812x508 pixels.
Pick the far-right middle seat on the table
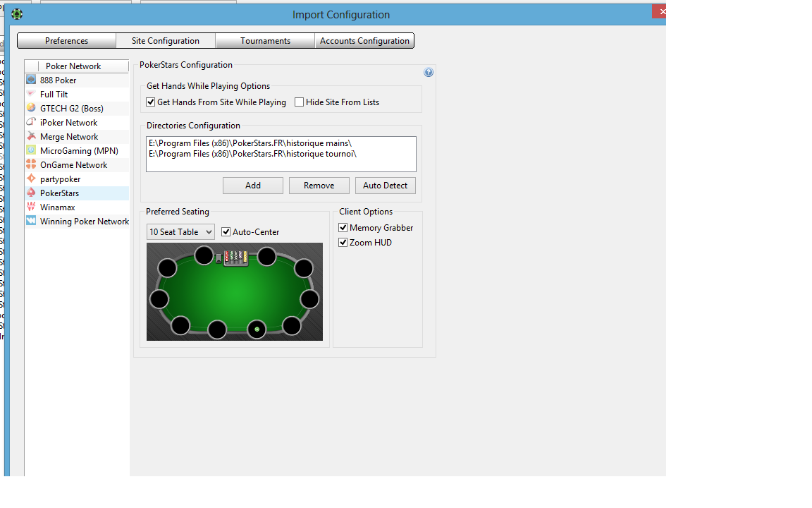(309, 299)
